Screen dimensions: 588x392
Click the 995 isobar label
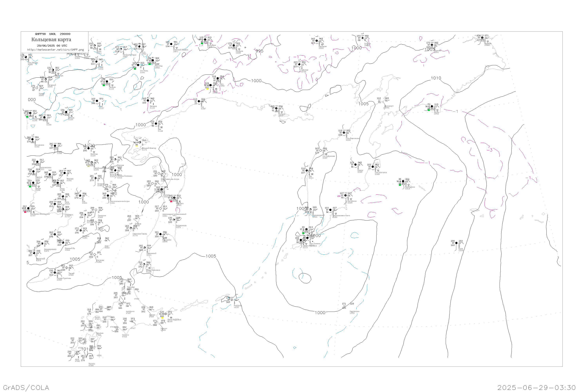[259, 51]
